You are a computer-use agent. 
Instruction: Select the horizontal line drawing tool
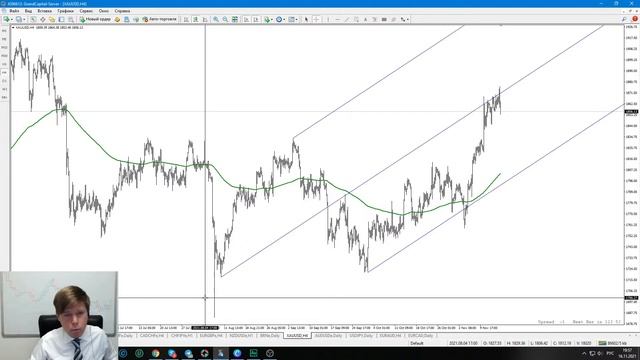point(338,19)
